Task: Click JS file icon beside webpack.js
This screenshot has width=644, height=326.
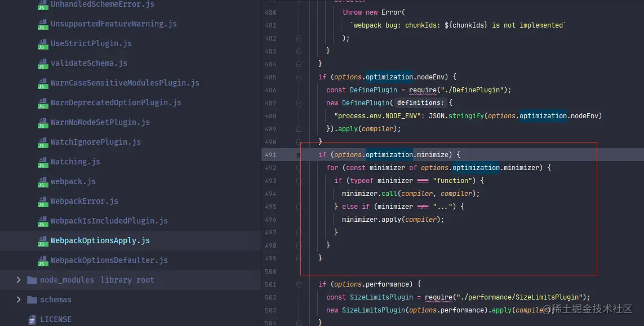Action: pos(43,182)
